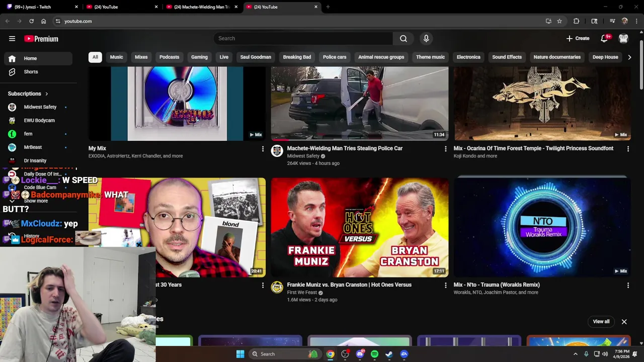Click the browser home button

(x=43, y=21)
